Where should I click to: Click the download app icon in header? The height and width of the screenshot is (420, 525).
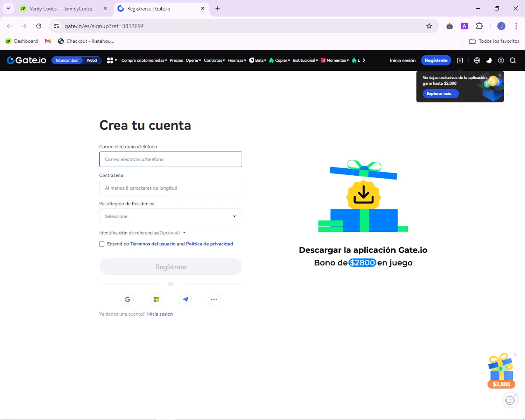click(x=460, y=60)
